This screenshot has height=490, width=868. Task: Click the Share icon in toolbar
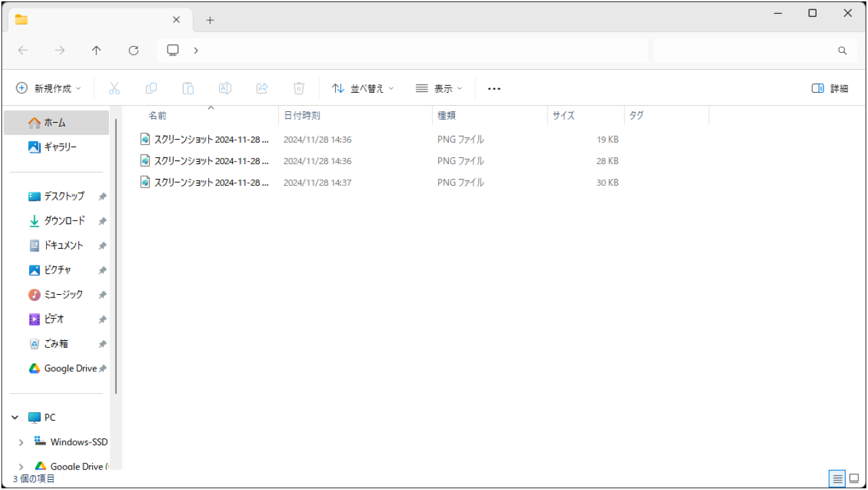(x=262, y=88)
